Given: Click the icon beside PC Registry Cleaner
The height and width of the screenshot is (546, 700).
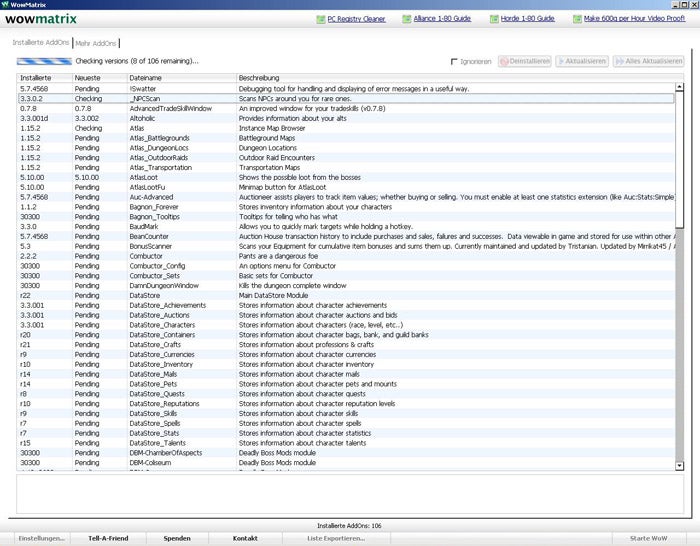Looking at the screenshot, I should (321, 19).
